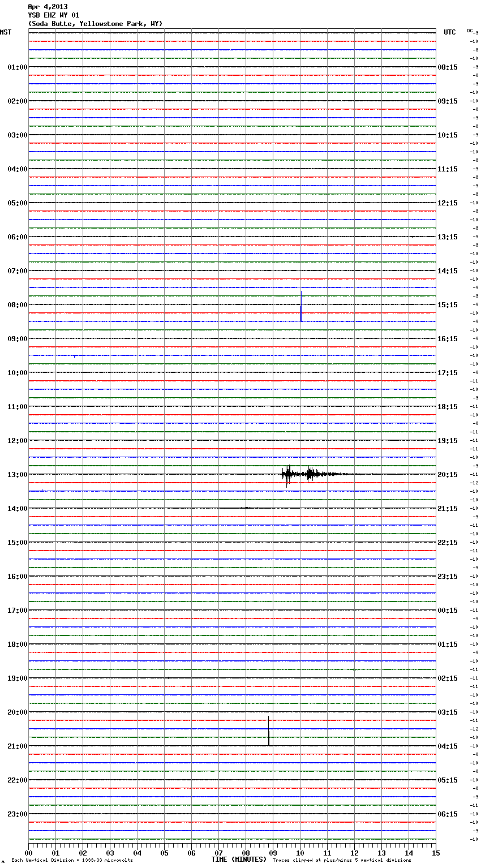Click '(Soda Butte, Yellowstone Park, WY)' caption
Viewport: 481px width, 868px height.
coord(95,24)
